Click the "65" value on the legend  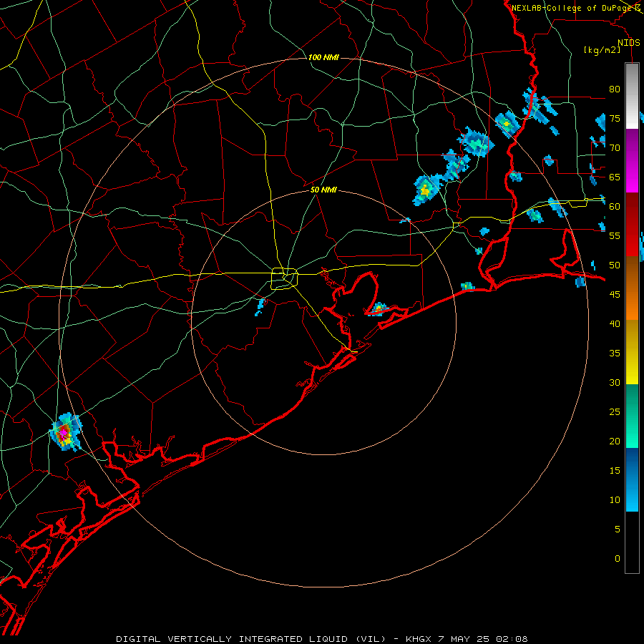coord(615,177)
